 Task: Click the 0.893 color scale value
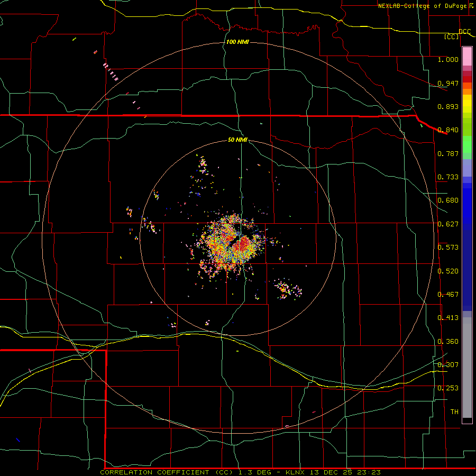(x=448, y=106)
